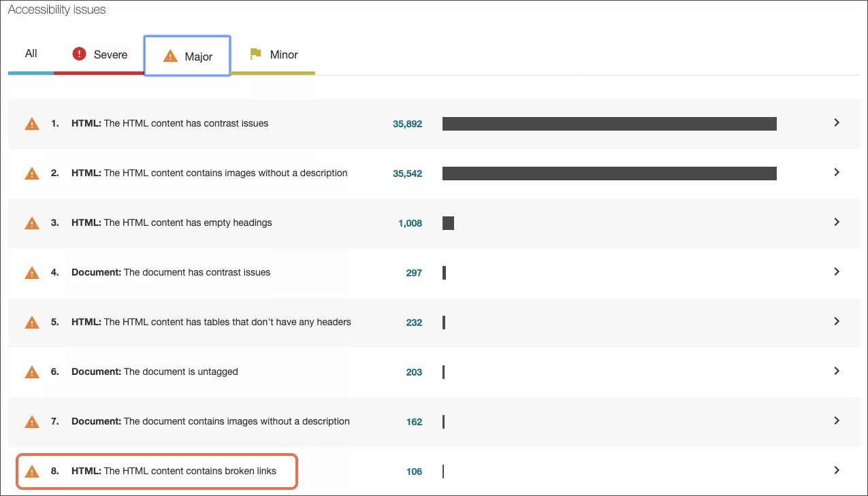Click warning icon for document contrast issues
Image resolution: width=868 pixels, height=496 pixels.
coord(32,273)
